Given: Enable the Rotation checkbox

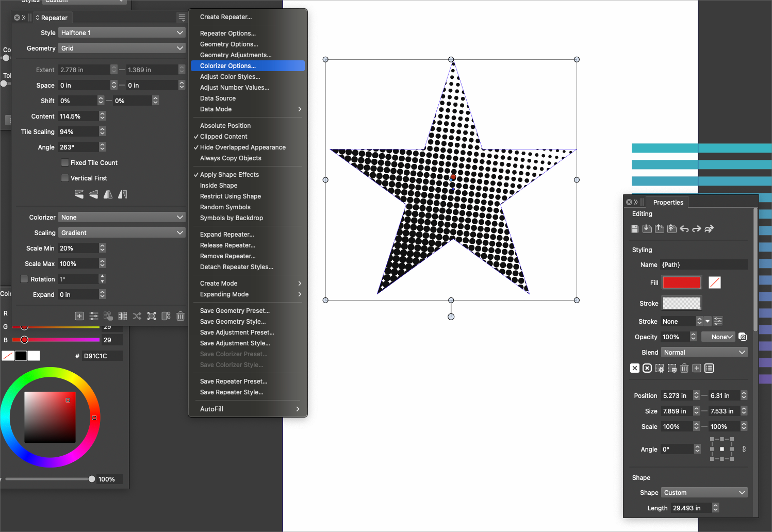Looking at the screenshot, I should coord(24,279).
